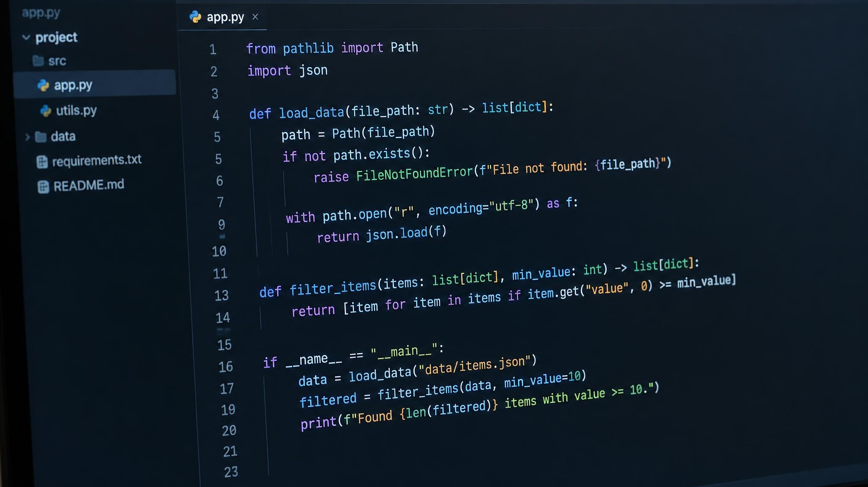This screenshot has height=487, width=868.
Task: Click line number 4 in the gutter
Action: [x=216, y=115]
